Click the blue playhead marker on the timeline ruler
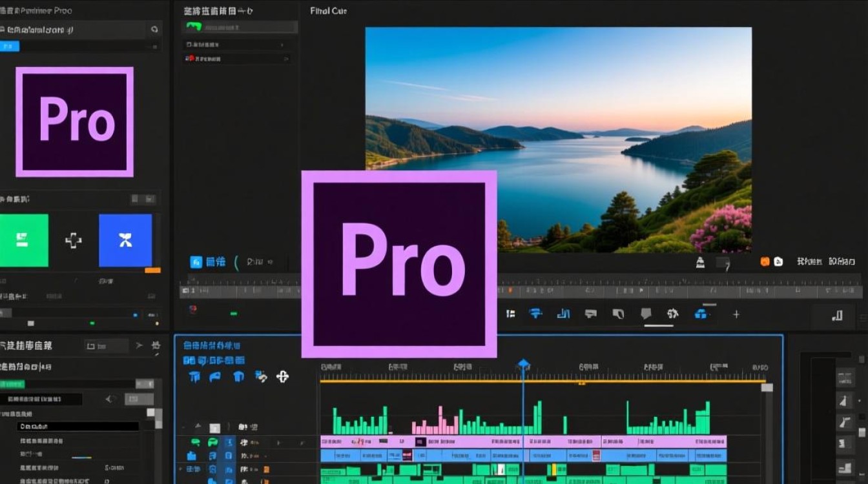This screenshot has height=484, width=868. [x=523, y=365]
